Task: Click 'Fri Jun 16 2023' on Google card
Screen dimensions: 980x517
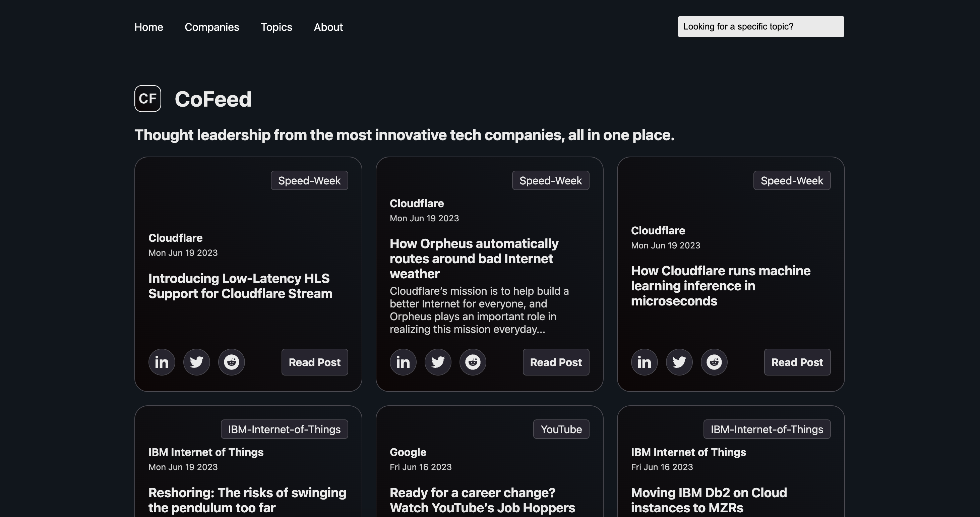Action: click(420, 467)
